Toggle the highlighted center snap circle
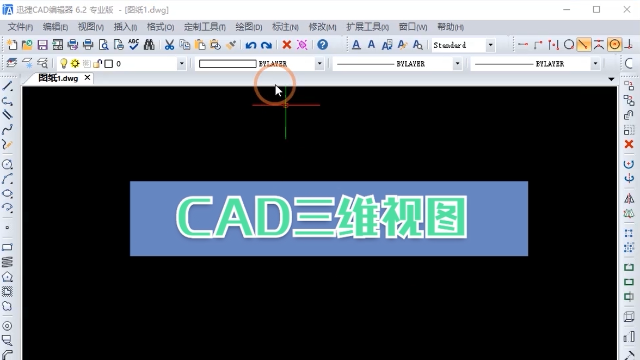The width and height of the screenshot is (640, 360). tap(614, 44)
